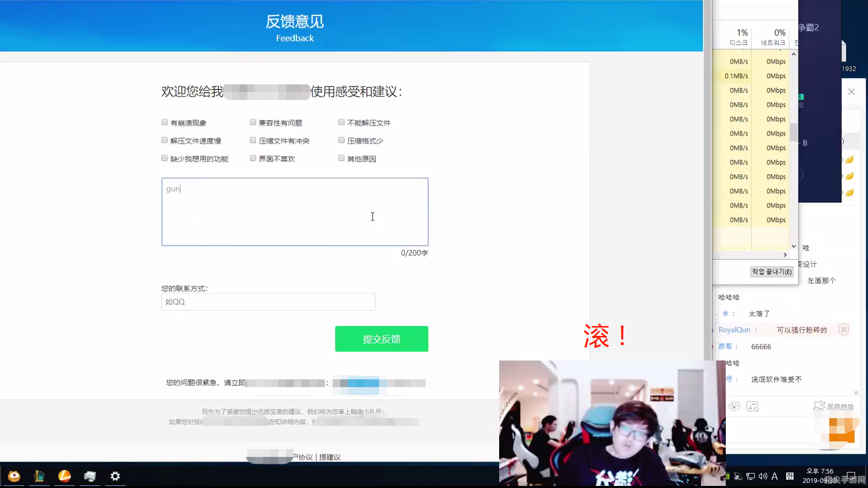This screenshot has width=868, height=488.
Task: Open Settings gear icon in the taskbar
Action: 115,476
